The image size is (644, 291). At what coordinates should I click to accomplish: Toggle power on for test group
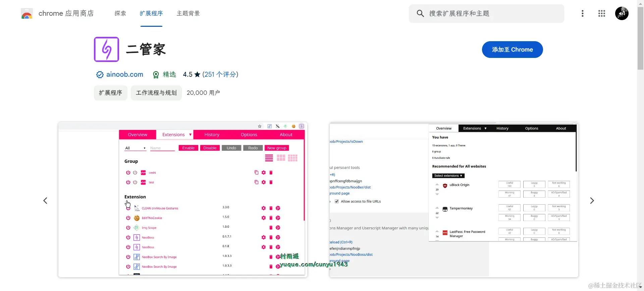click(x=128, y=182)
